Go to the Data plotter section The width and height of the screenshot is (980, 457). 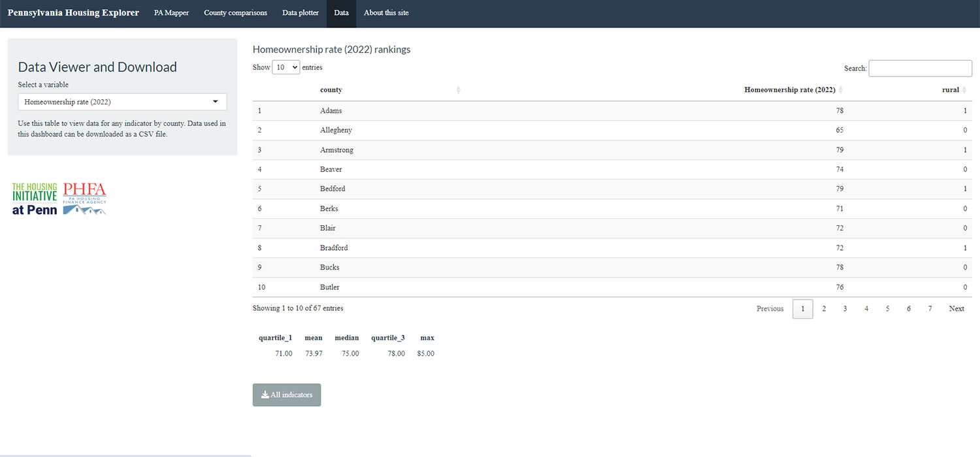coord(300,12)
